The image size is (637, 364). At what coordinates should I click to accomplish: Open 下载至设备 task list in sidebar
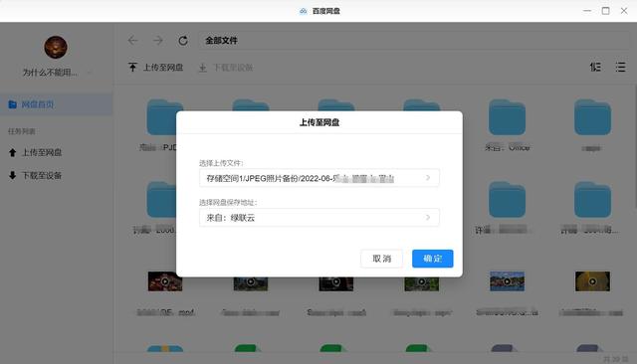pos(36,175)
